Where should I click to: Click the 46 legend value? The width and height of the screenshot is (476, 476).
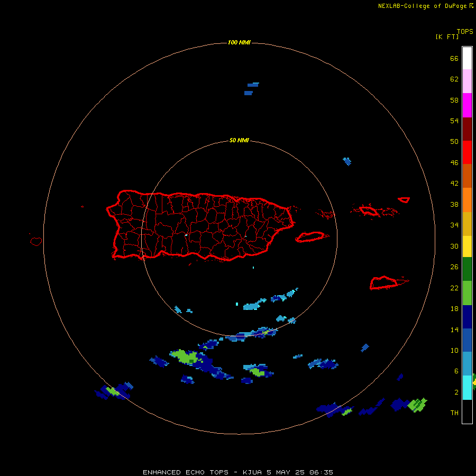pos(454,163)
